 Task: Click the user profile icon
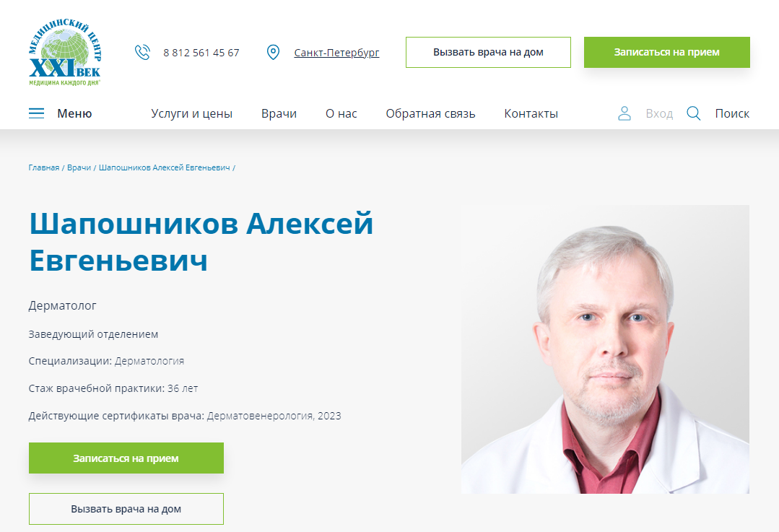[x=624, y=113]
